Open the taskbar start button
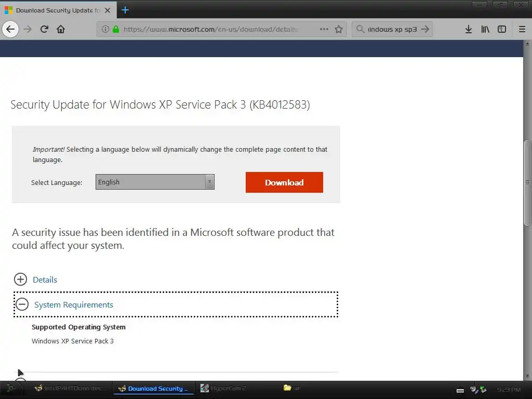Viewport: 532px width, 399px height. [x=10, y=388]
